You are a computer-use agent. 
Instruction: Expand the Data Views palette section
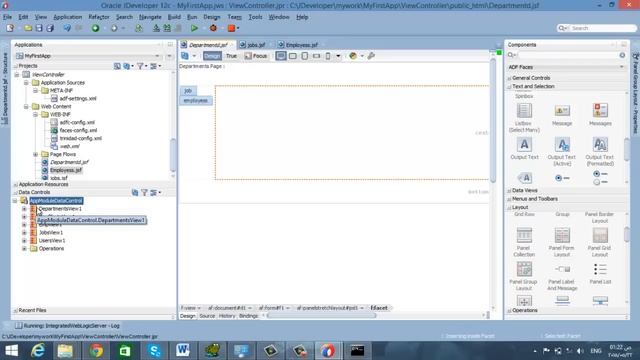coord(509,191)
